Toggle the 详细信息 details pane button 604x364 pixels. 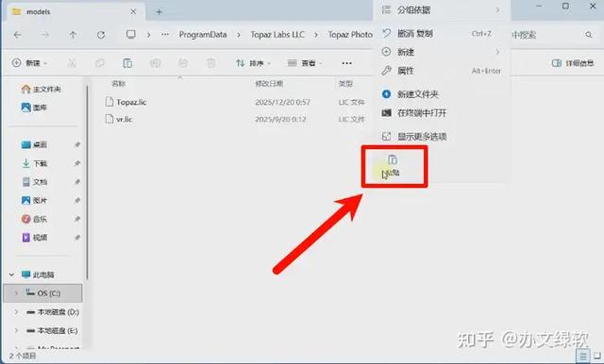(x=573, y=63)
